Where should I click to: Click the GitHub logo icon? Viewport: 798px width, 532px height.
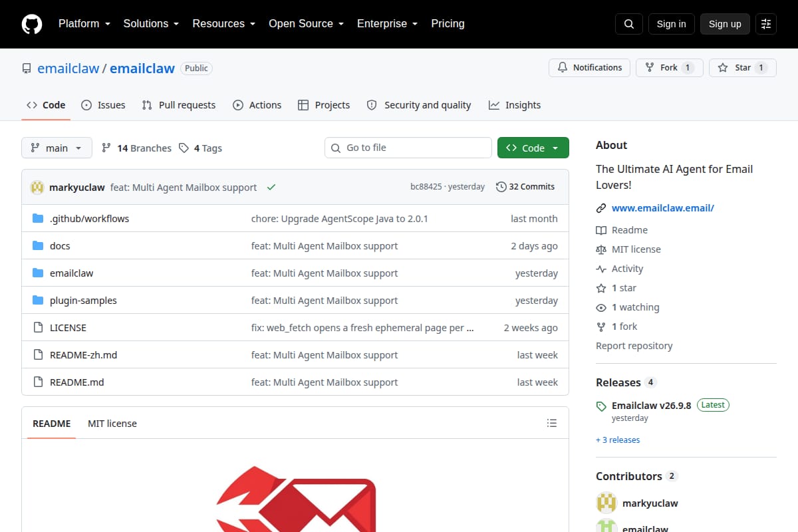(x=32, y=24)
